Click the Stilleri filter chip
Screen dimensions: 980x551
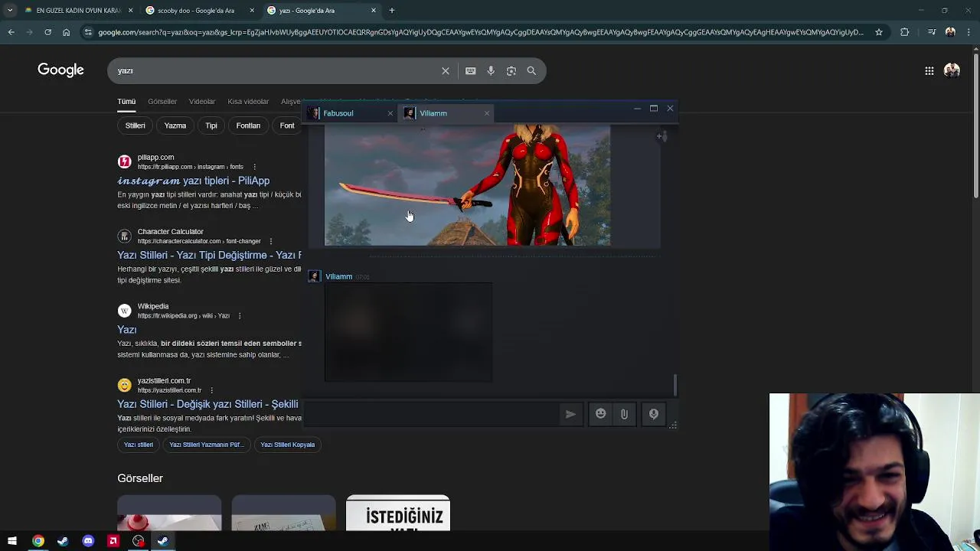(136, 126)
